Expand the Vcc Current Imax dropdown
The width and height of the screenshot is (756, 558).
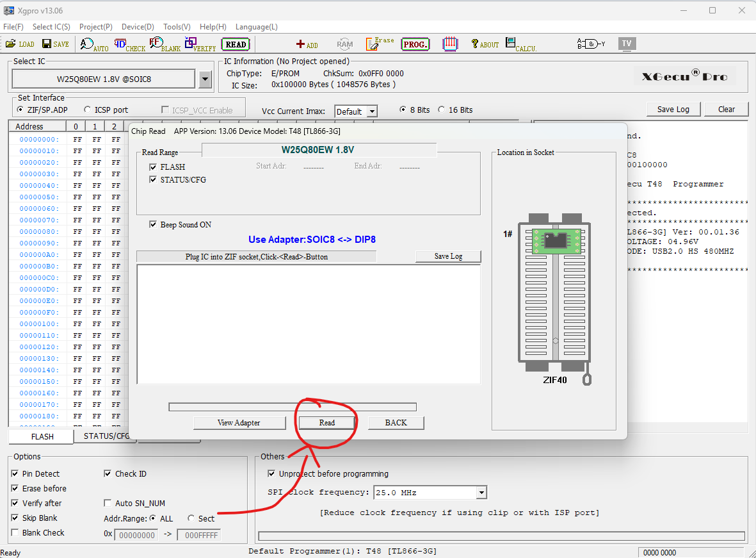(371, 111)
